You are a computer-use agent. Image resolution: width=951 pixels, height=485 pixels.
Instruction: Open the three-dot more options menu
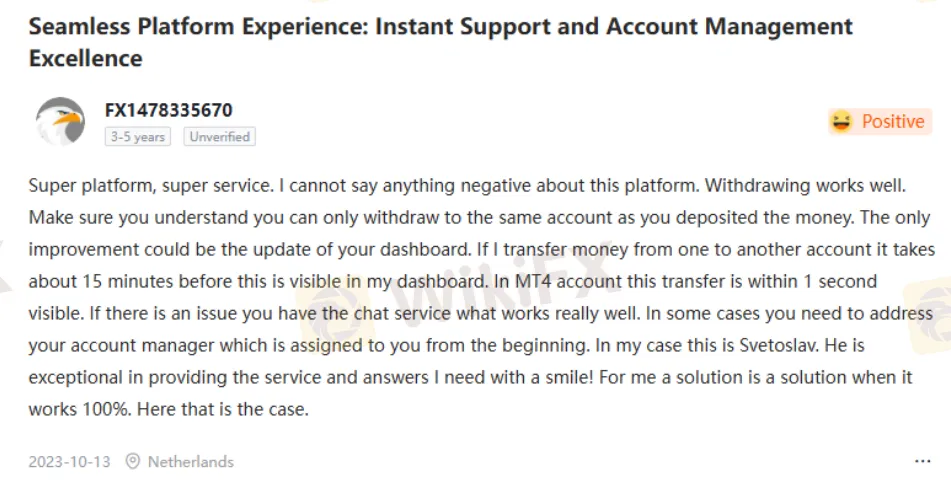922,462
